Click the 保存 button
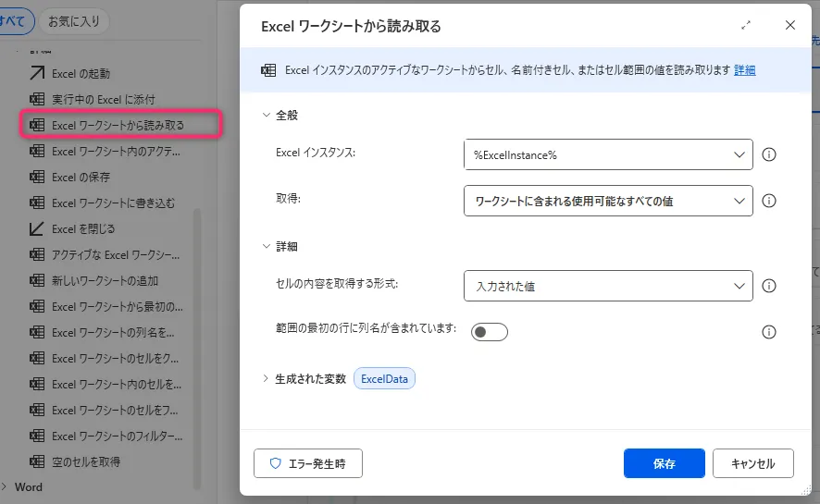This screenshot has width=820, height=504. tap(664, 463)
